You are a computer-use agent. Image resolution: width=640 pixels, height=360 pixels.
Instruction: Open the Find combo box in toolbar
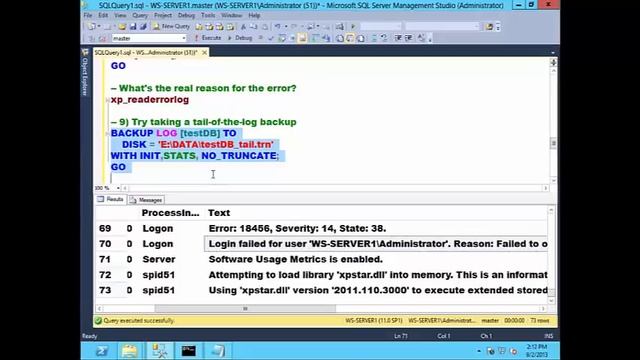pos(442,27)
